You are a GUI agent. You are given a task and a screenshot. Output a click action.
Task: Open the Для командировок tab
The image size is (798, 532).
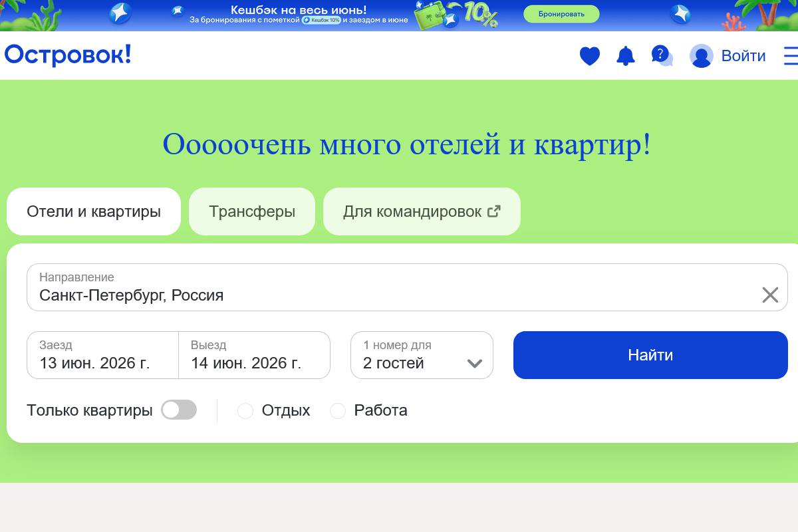422,211
